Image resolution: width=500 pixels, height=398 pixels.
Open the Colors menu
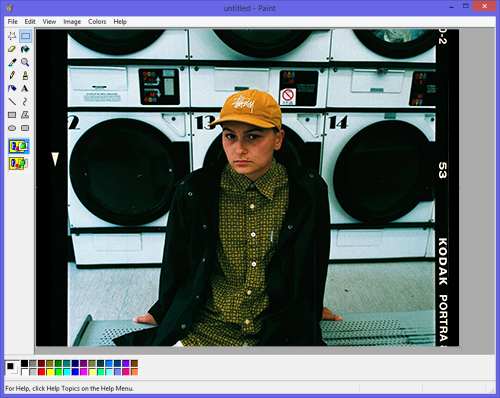97,22
